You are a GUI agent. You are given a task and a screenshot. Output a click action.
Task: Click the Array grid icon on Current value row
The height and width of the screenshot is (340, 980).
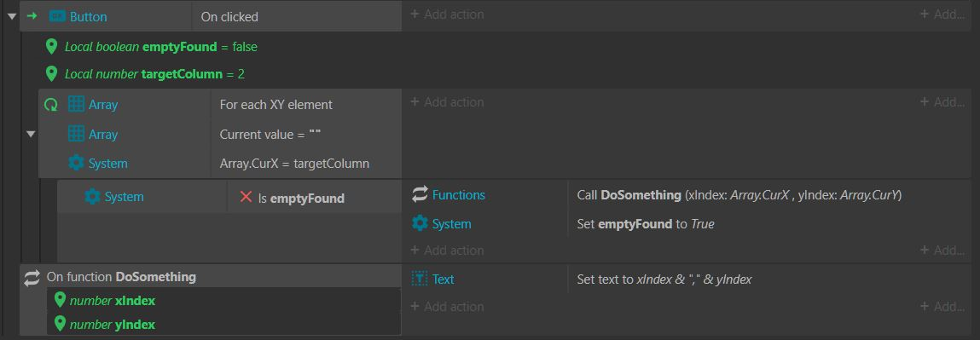point(76,134)
